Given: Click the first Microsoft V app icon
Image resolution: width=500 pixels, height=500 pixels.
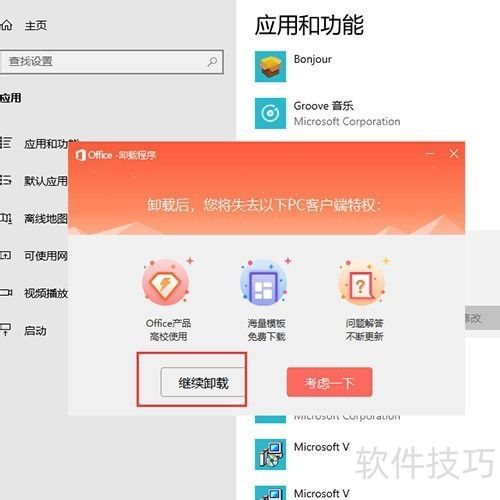Looking at the screenshot, I should [x=270, y=454].
